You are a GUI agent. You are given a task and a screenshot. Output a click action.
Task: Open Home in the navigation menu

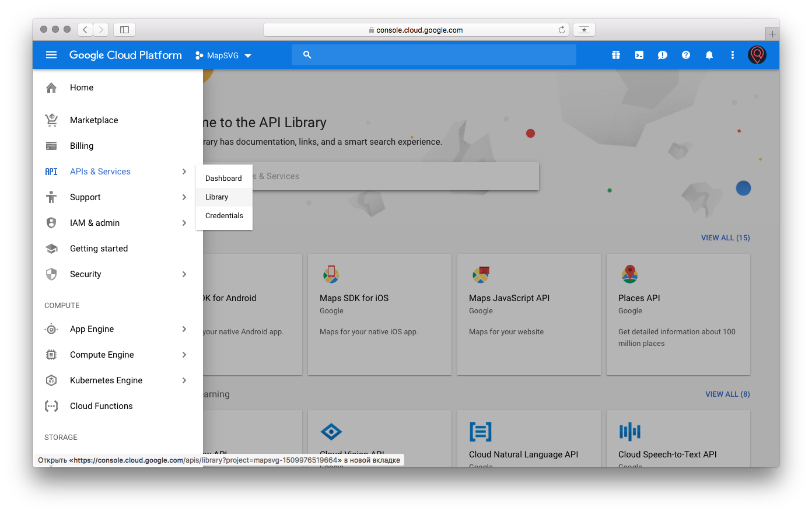click(118, 88)
